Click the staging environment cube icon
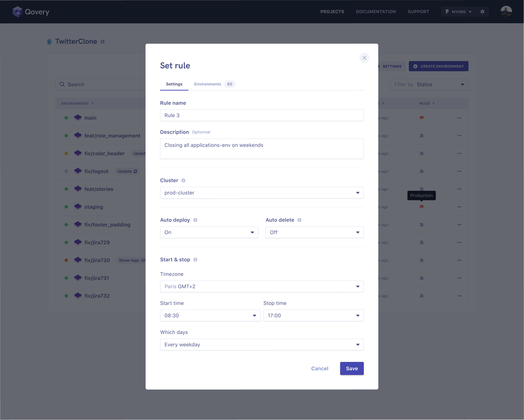Viewport: 524px width, 420px height. 78,206
